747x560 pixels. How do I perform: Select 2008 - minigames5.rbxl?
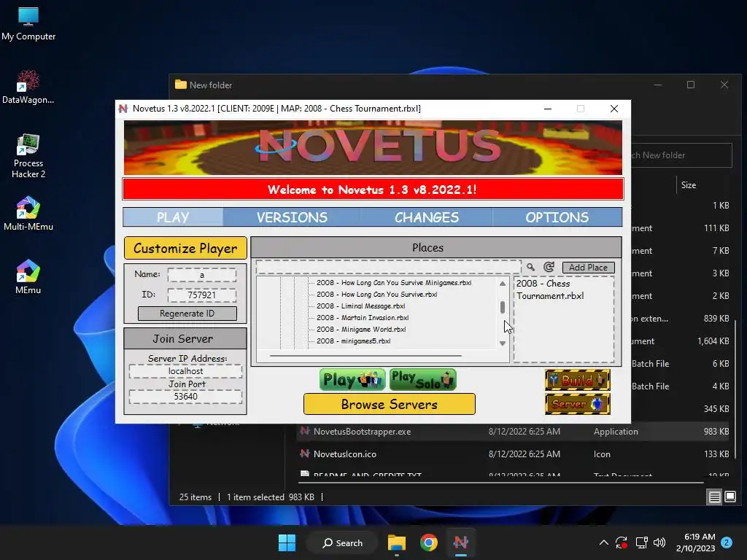[x=354, y=341]
